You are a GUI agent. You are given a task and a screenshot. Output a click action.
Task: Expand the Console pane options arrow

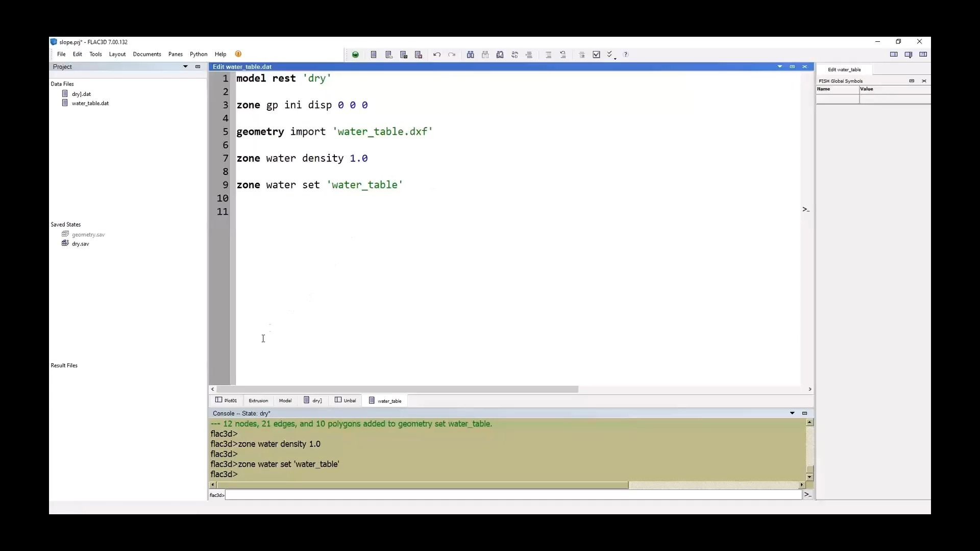792,413
